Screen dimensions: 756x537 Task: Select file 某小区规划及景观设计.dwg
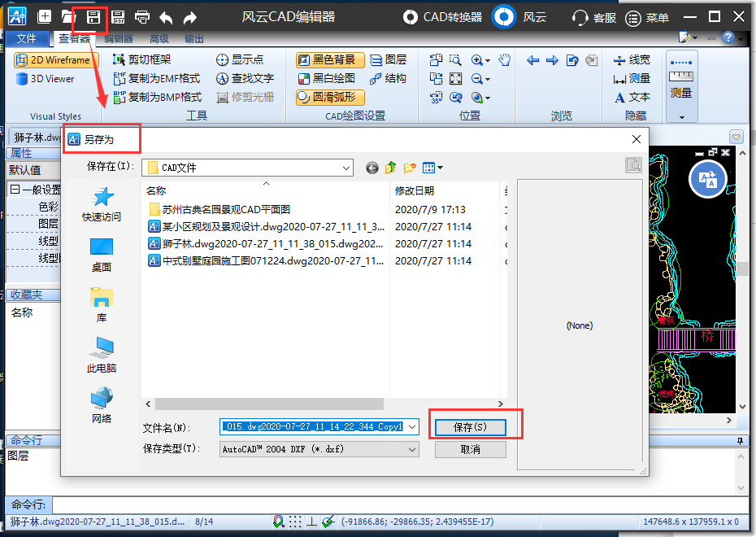266,227
